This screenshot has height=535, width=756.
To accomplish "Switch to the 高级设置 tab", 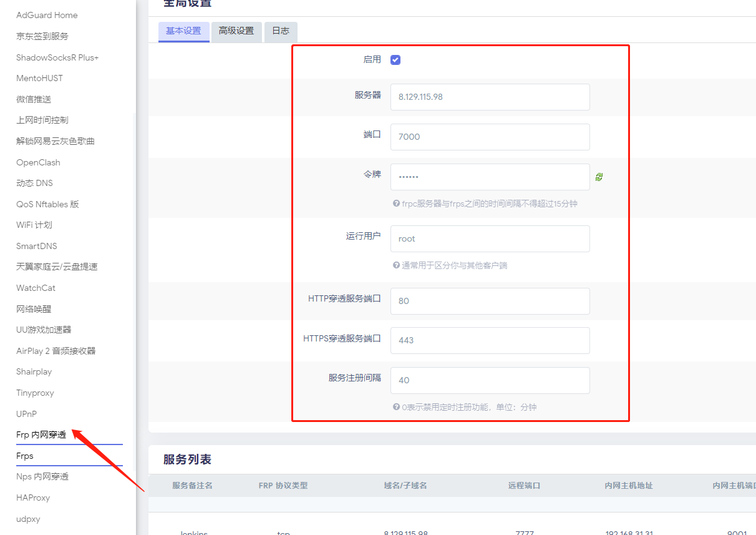I will pos(236,31).
